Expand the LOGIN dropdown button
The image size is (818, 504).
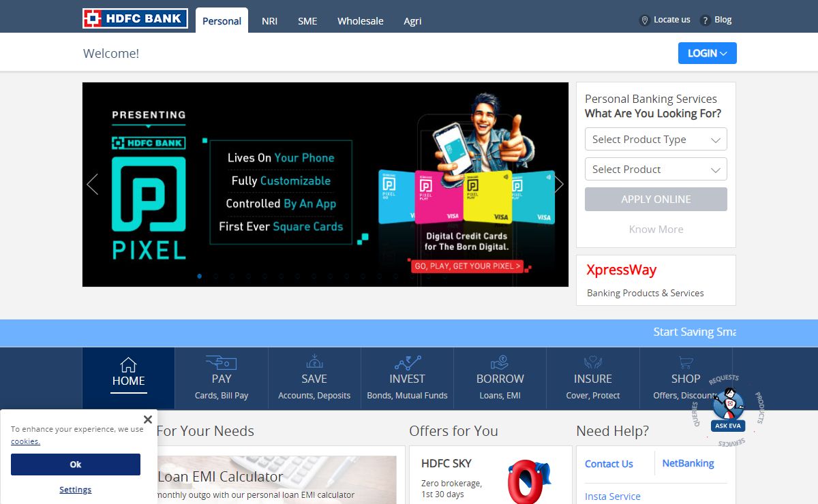[708, 53]
